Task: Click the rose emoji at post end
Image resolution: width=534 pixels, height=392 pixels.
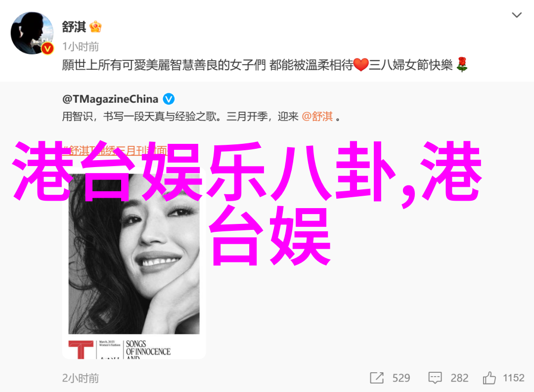Action: (x=462, y=64)
